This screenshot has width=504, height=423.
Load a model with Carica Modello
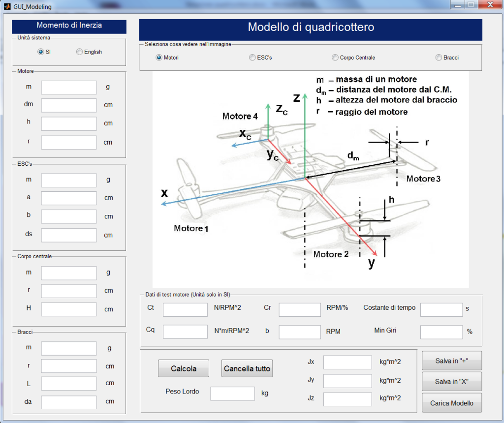(451, 403)
